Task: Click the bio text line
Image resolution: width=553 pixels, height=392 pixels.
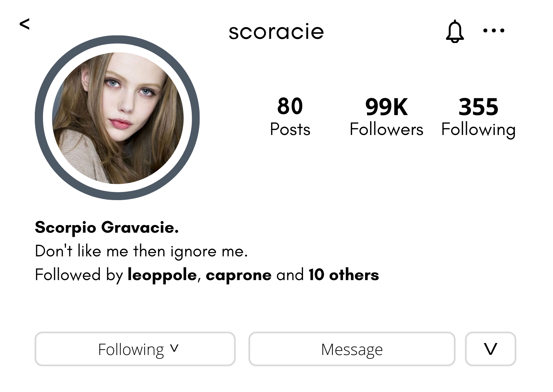Action: pyautogui.click(x=141, y=251)
